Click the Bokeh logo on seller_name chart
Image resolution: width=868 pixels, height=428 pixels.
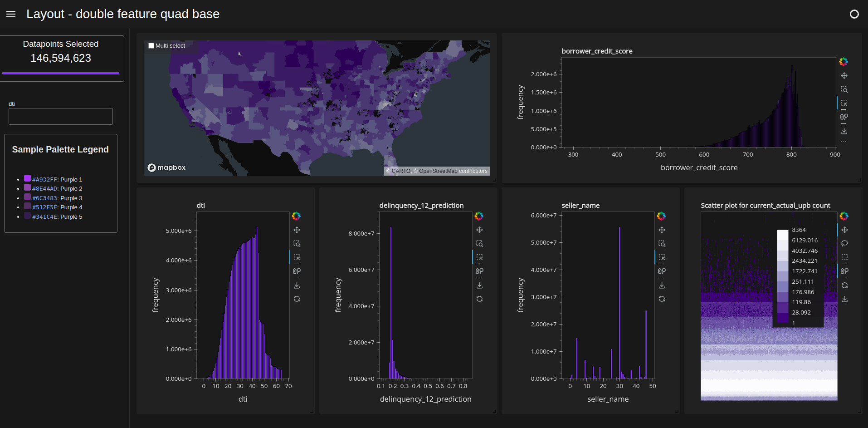(x=661, y=216)
